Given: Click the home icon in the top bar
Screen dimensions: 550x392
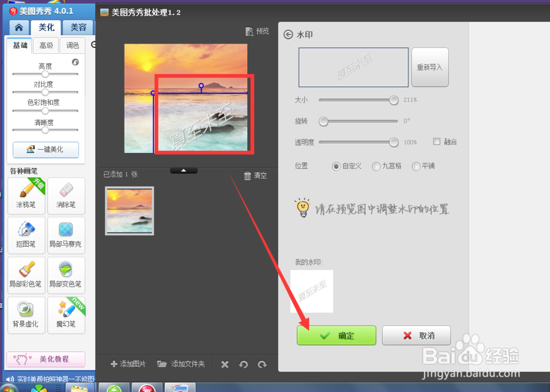Looking at the screenshot, I should pos(18,27).
